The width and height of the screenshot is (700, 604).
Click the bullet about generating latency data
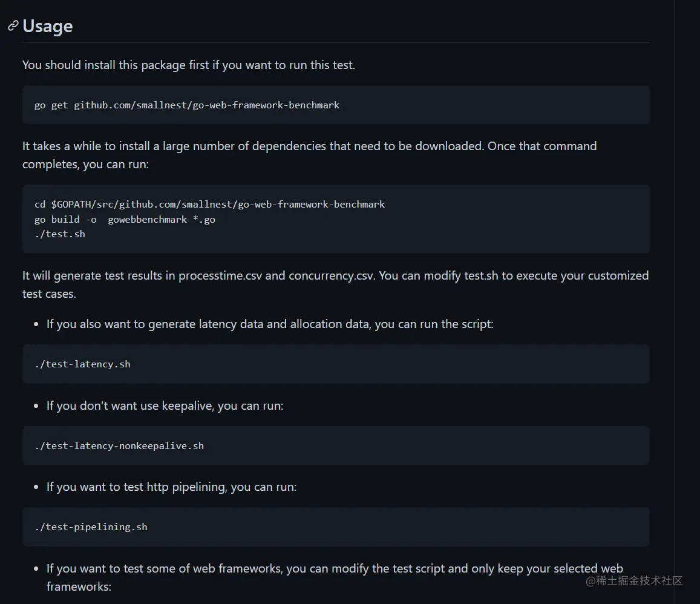[x=270, y=324]
